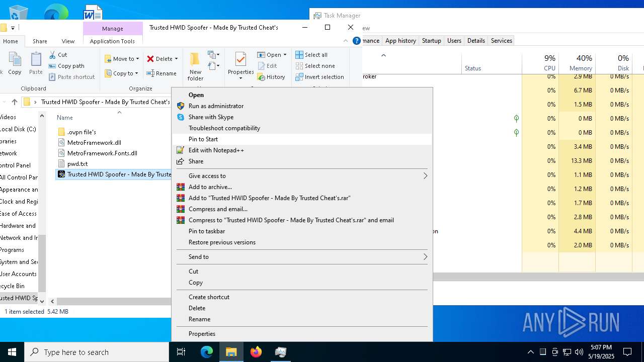Image resolution: width=644 pixels, height=362 pixels.
Task: Click the Windows Start button
Action: 12,352
